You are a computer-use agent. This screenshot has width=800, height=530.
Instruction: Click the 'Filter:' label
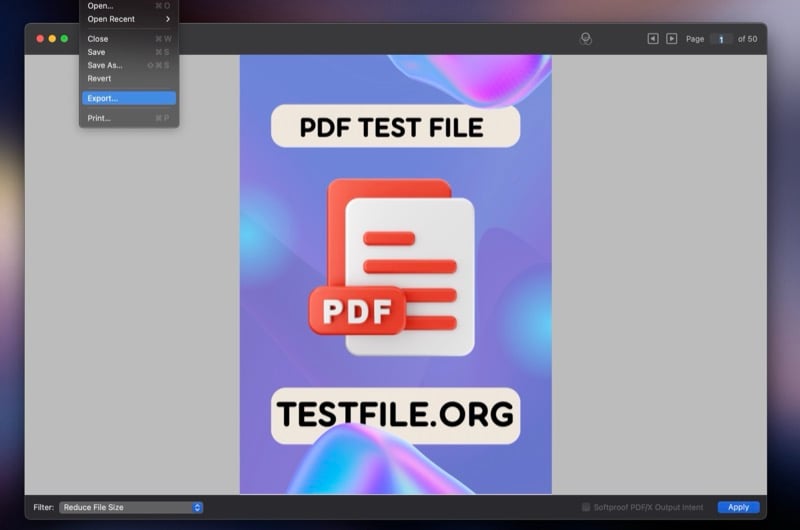click(43, 507)
